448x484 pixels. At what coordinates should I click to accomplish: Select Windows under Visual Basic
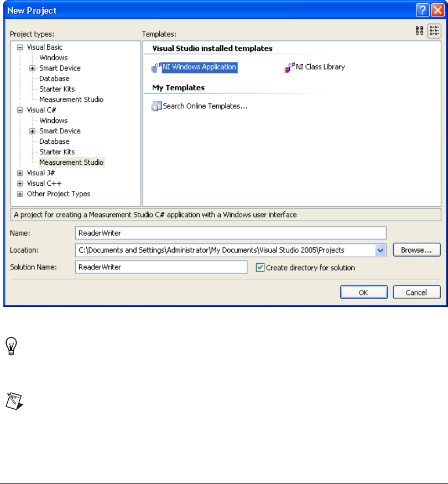54,58
